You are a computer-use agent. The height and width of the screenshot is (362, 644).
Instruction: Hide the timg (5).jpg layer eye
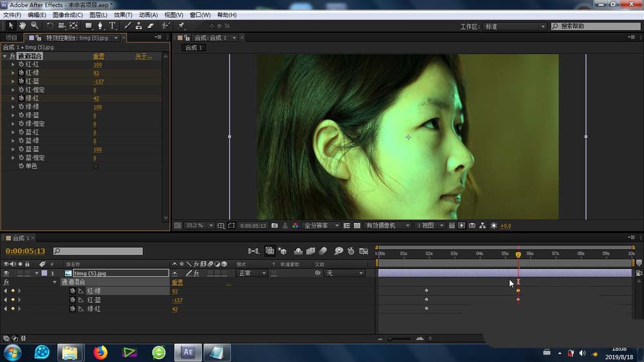pos(6,273)
